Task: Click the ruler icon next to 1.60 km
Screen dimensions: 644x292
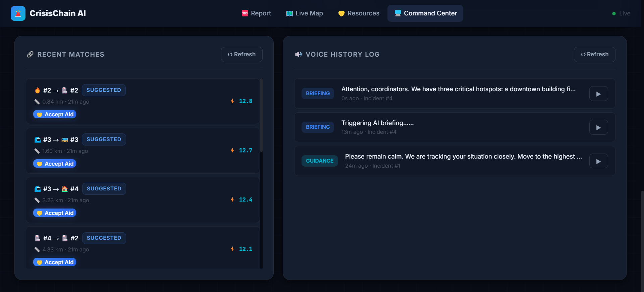Action: [37, 151]
